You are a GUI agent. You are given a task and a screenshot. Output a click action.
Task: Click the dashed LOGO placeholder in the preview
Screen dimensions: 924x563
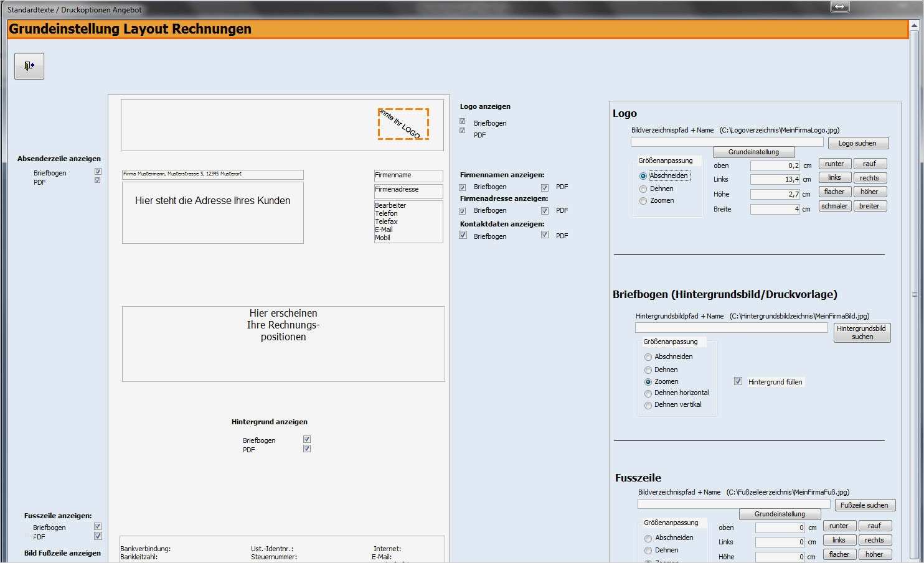pos(403,124)
